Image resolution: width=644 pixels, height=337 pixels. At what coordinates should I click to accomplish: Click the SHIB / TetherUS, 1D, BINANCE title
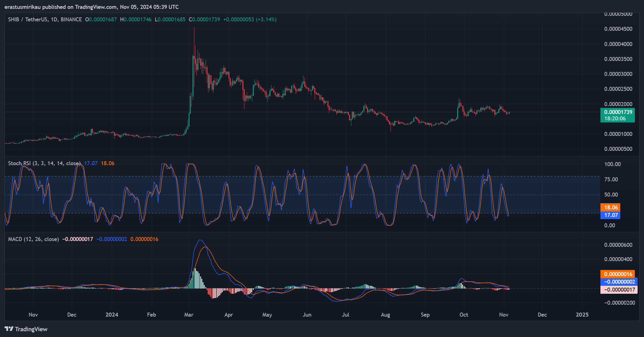(45, 20)
